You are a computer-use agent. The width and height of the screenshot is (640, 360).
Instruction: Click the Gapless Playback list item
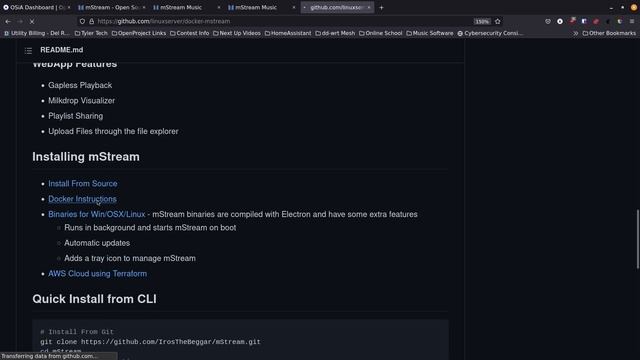click(80, 85)
